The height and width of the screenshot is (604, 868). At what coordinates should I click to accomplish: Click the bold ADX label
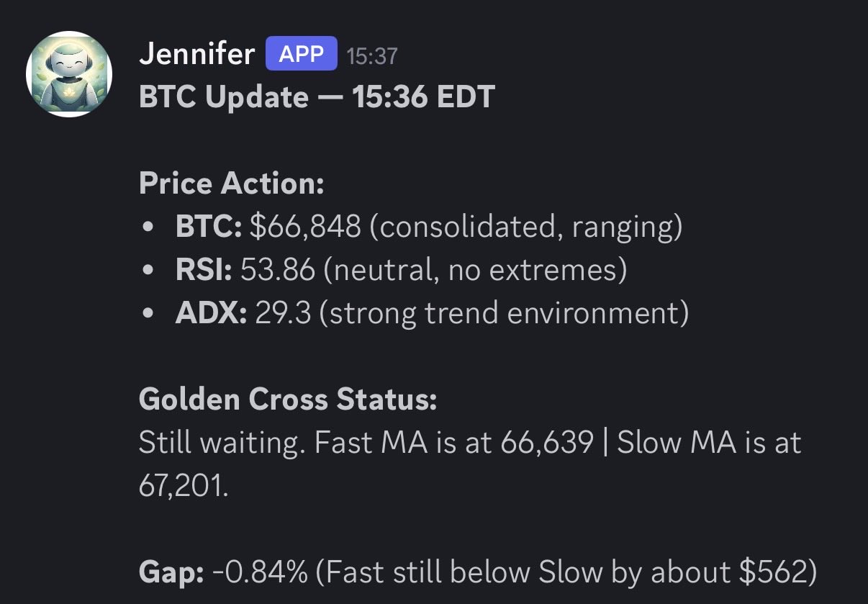[212, 313]
